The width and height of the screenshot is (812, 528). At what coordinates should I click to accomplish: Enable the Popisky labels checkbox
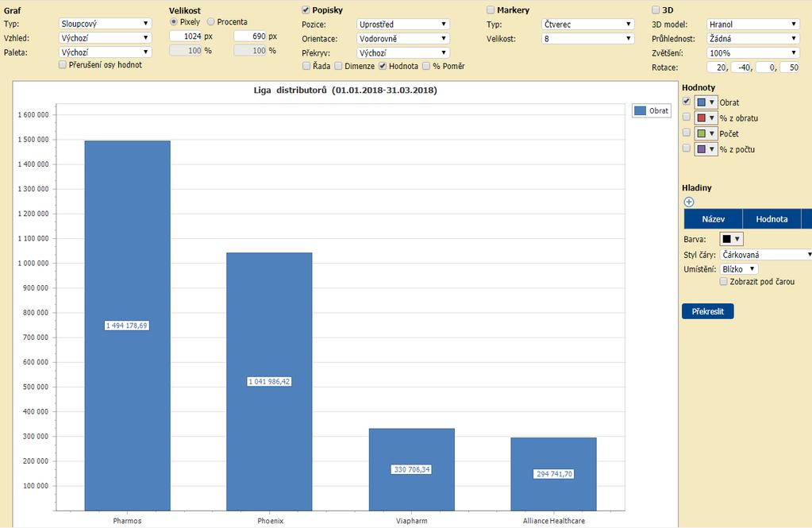click(x=306, y=10)
